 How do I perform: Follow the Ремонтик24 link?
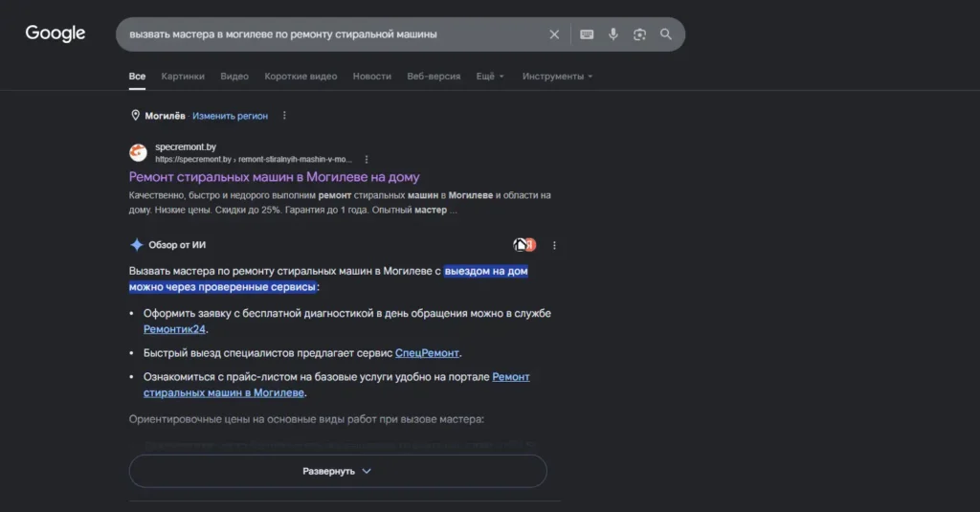[174, 329]
